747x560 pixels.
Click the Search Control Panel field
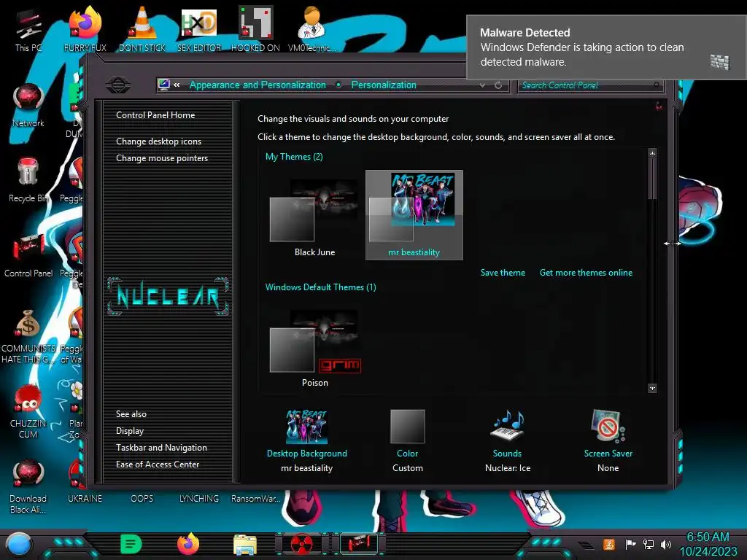click(x=589, y=85)
